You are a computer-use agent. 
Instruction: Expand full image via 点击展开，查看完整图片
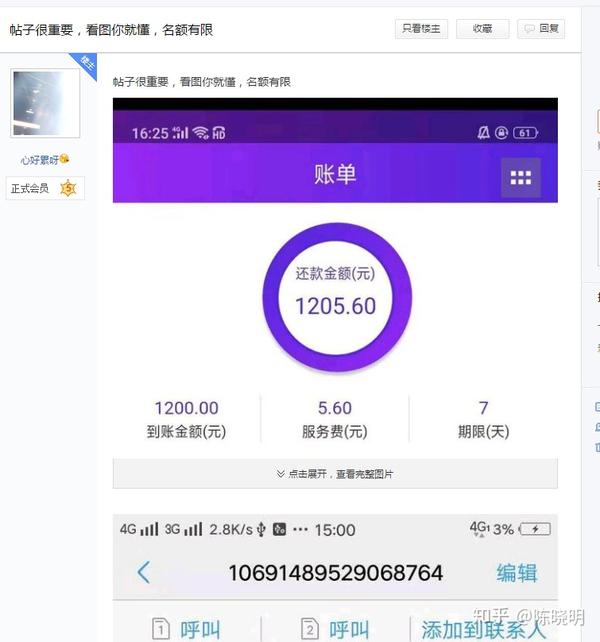335,474
